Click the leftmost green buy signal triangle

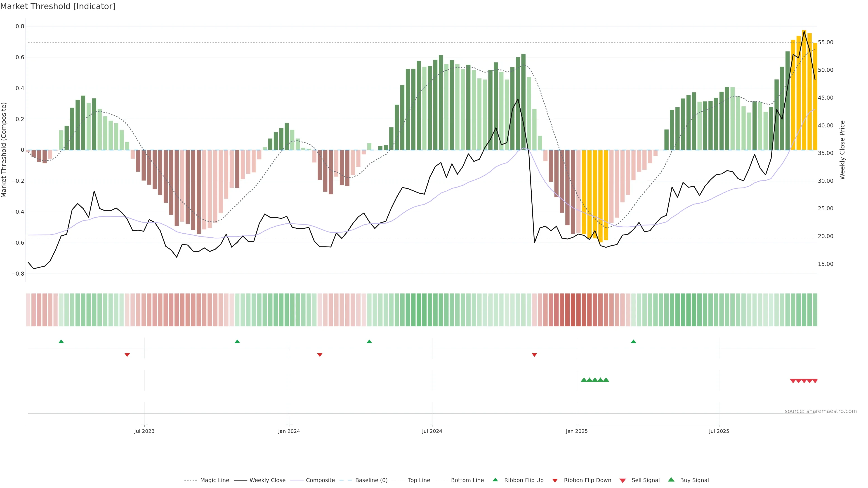(x=584, y=380)
